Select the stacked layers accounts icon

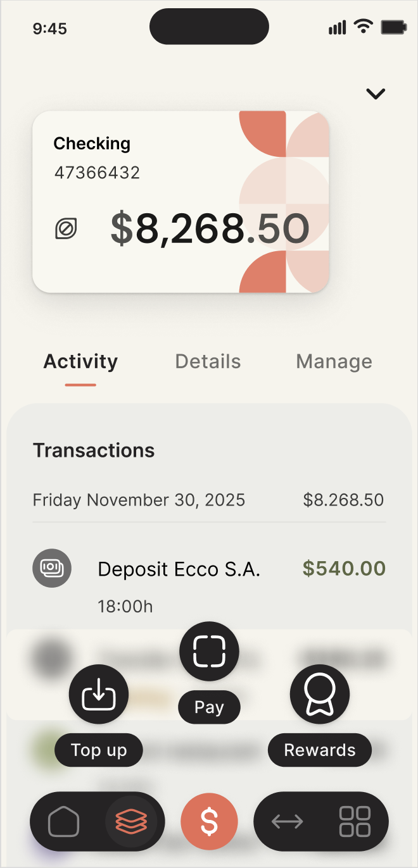click(131, 822)
